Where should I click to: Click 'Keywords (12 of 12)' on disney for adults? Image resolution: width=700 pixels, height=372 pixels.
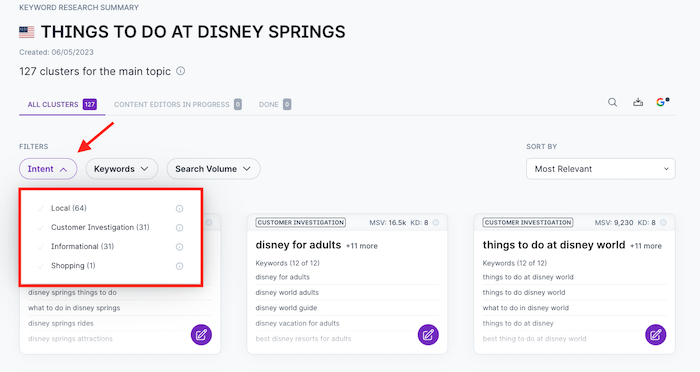(288, 263)
